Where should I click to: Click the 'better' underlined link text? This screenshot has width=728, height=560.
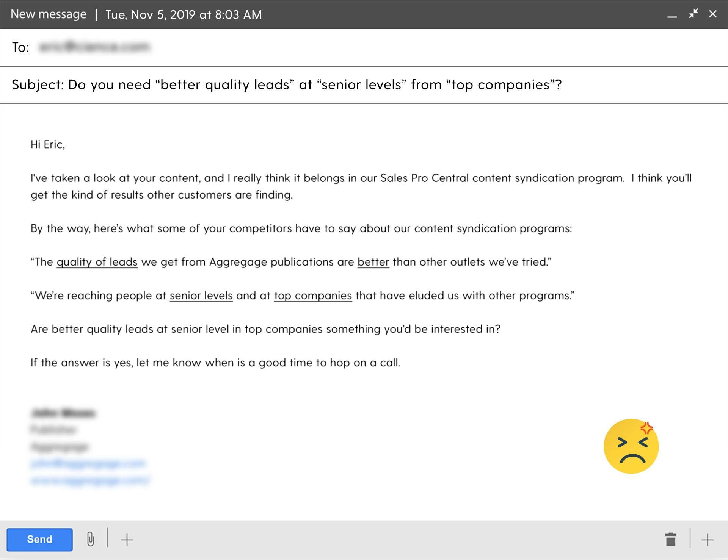click(374, 262)
